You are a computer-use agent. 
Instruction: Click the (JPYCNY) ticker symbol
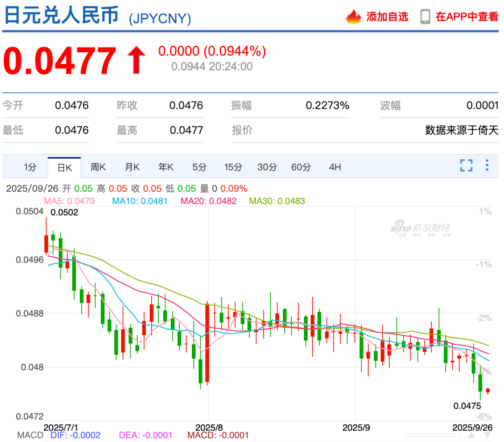pyautogui.click(x=160, y=19)
